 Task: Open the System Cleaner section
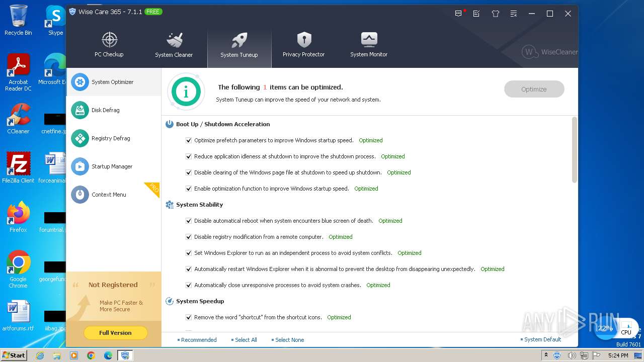pyautogui.click(x=174, y=45)
